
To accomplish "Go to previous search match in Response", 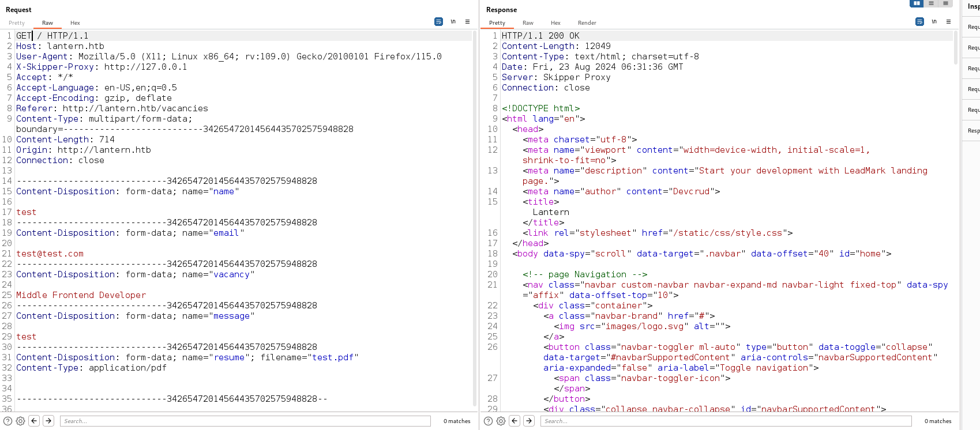I will click(515, 421).
